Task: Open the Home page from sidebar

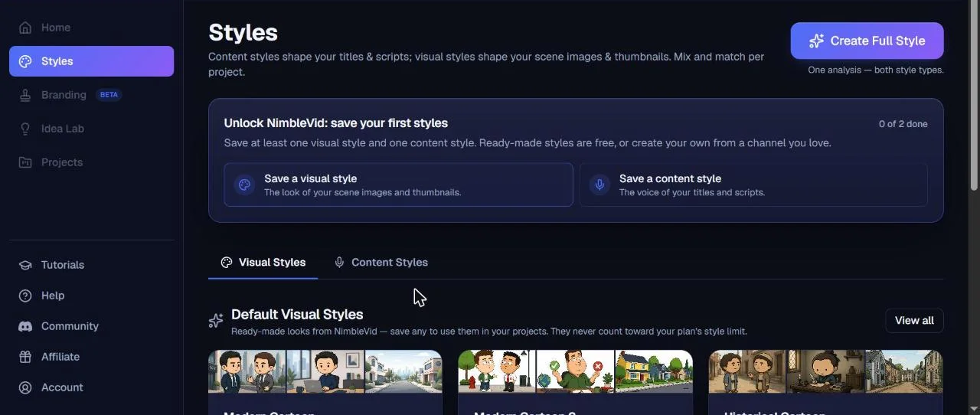Action: (x=91, y=28)
